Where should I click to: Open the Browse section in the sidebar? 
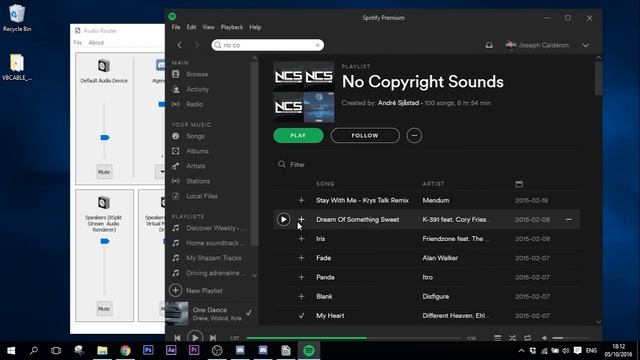pyautogui.click(x=197, y=74)
